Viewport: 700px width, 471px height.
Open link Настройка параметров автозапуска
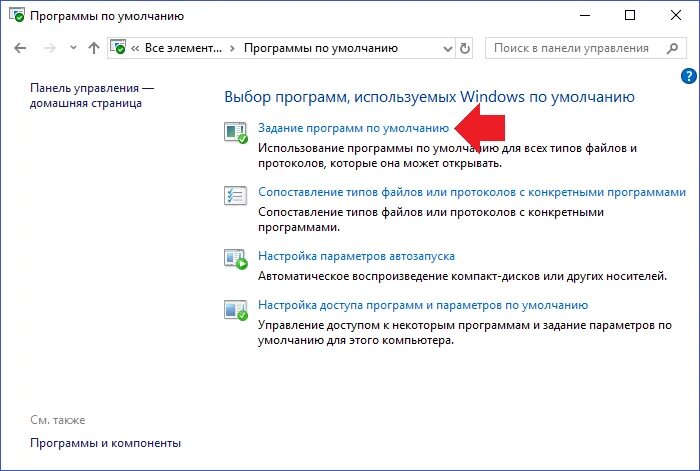pos(356,256)
